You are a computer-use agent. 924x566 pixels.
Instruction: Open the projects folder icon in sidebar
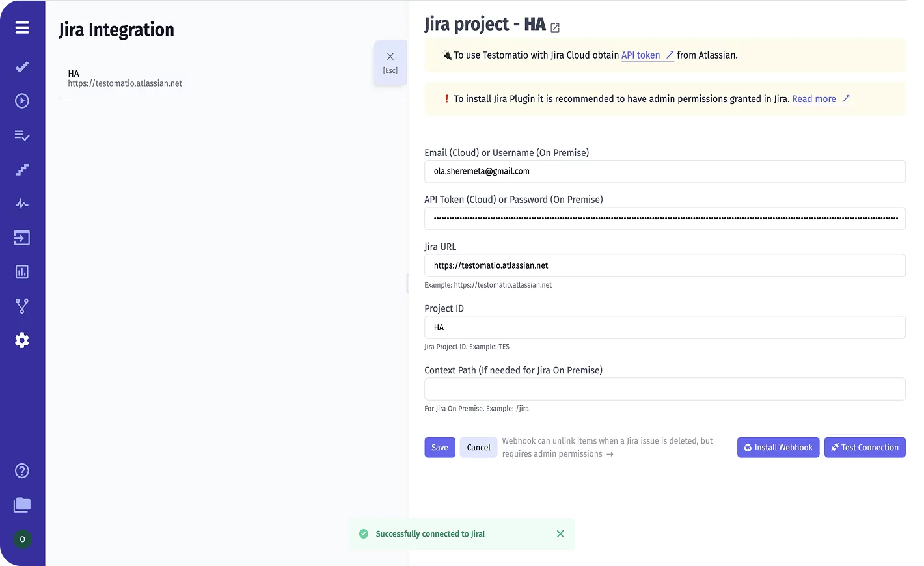click(x=22, y=505)
